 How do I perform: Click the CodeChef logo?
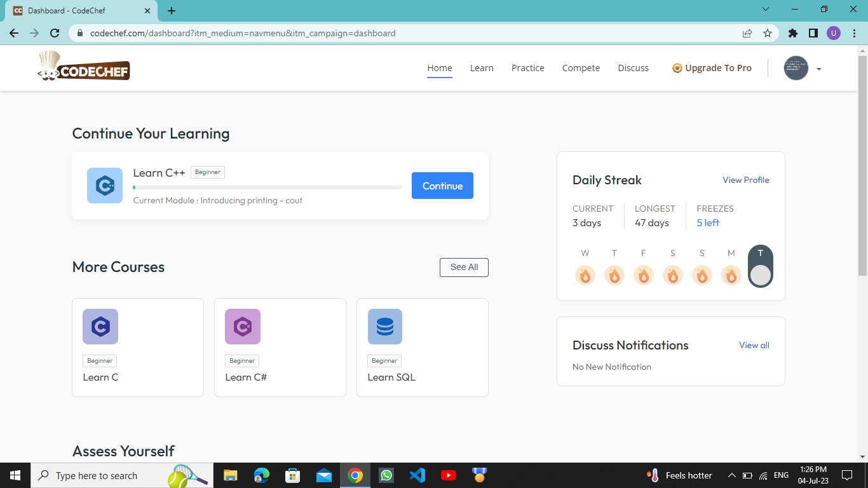coord(84,67)
